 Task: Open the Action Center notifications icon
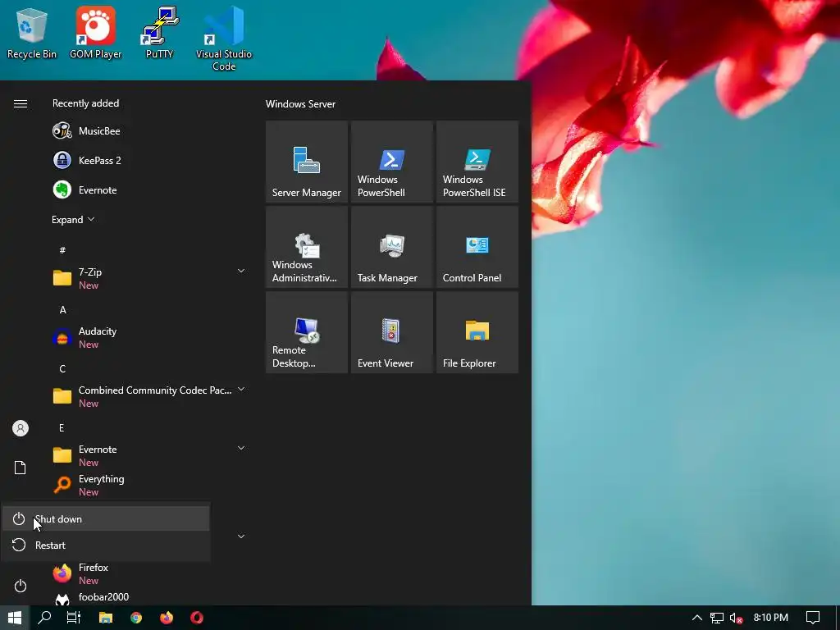click(813, 618)
